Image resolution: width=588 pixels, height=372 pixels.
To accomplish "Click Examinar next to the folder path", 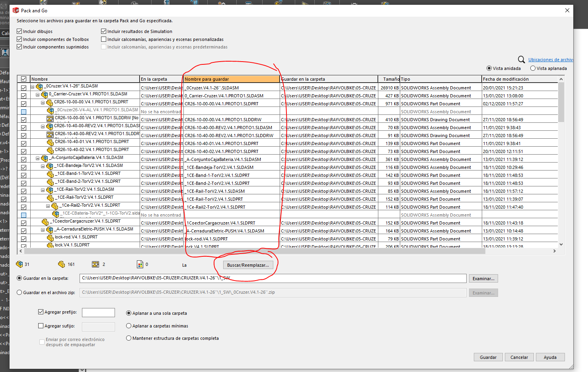I will pyautogui.click(x=483, y=279).
